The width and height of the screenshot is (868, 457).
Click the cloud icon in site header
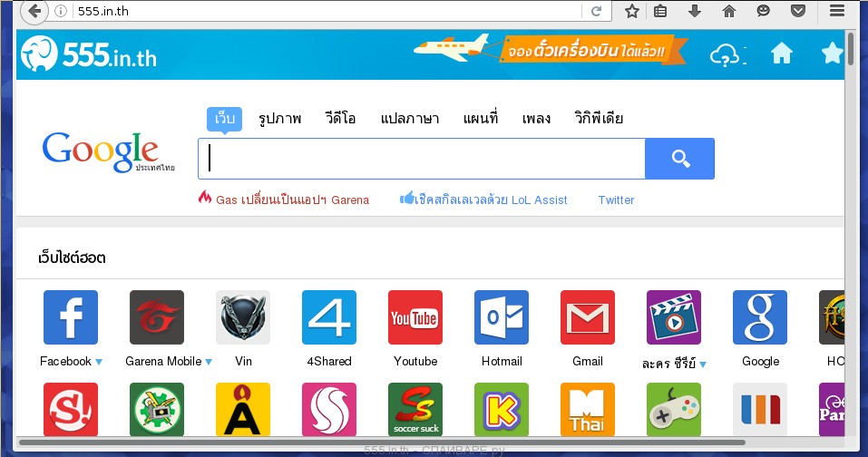(727, 54)
